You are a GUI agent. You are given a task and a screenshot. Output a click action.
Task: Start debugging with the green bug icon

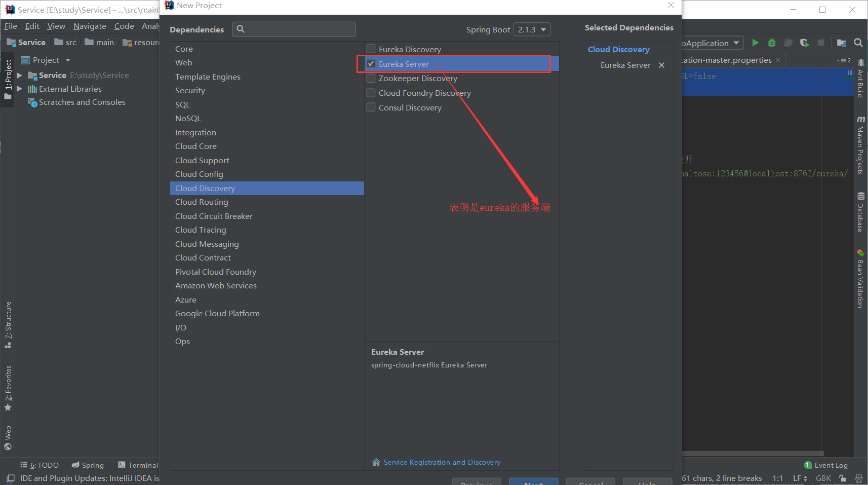(772, 43)
